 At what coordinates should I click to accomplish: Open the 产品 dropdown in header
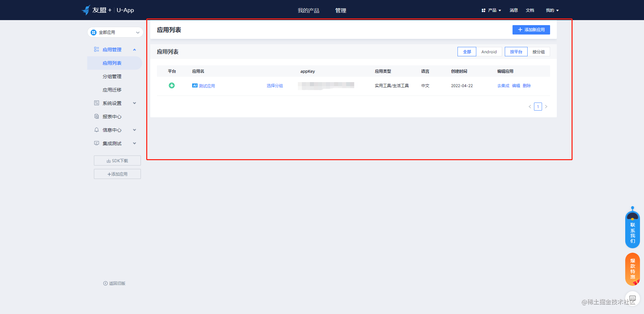tap(494, 10)
